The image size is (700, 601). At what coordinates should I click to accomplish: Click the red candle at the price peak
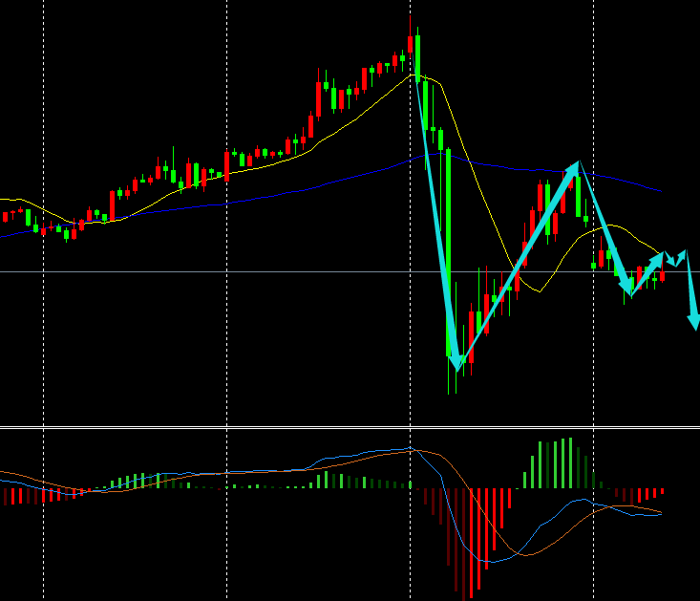[410, 45]
